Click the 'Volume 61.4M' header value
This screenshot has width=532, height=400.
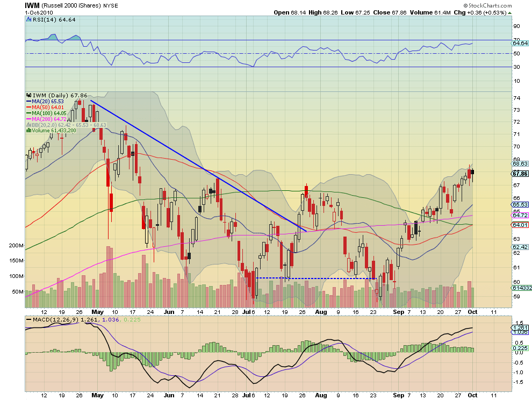point(430,12)
